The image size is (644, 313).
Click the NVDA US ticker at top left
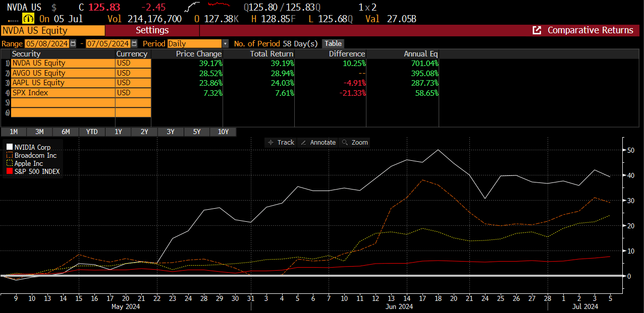pos(24,8)
